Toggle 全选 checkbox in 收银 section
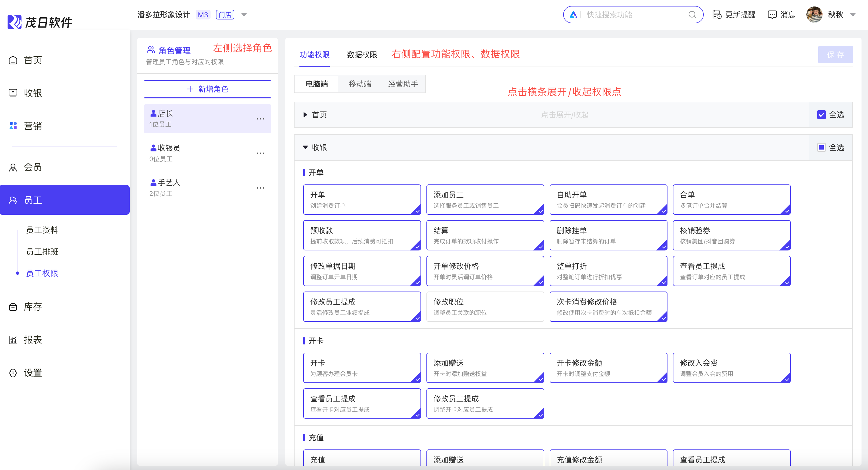The width and height of the screenshot is (868, 470). pyautogui.click(x=821, y=147)
